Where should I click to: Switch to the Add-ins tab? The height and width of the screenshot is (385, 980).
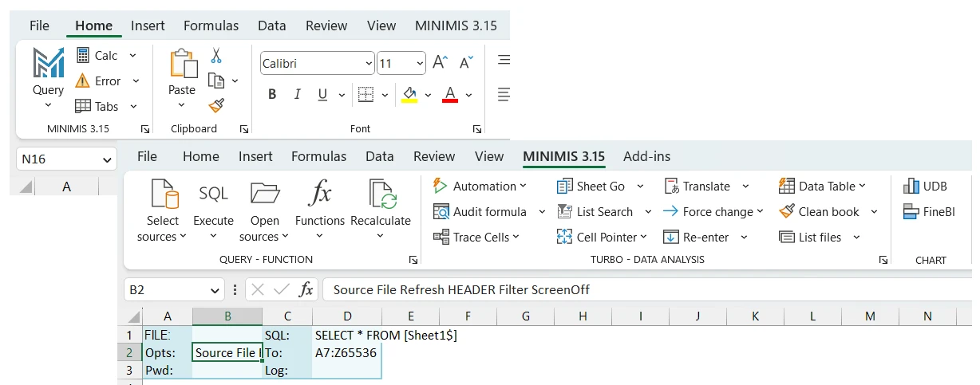point(646,156)
